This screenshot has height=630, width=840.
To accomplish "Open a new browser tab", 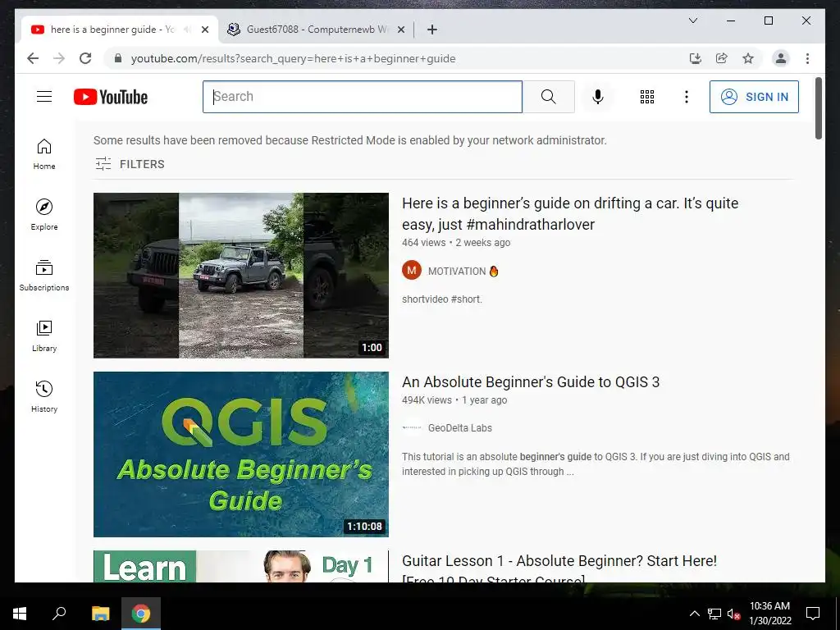I will click(x=432, y=30).
